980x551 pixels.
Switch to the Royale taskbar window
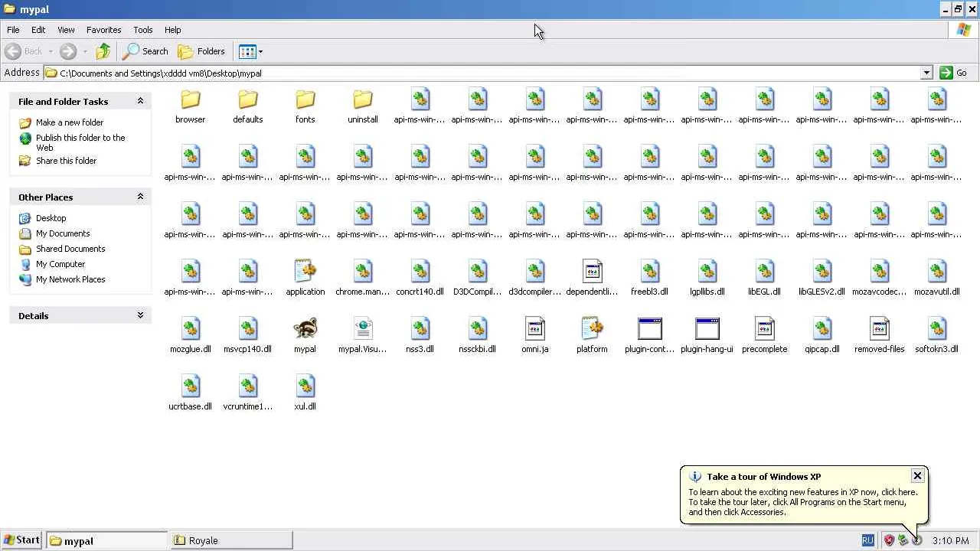[230, 540]
